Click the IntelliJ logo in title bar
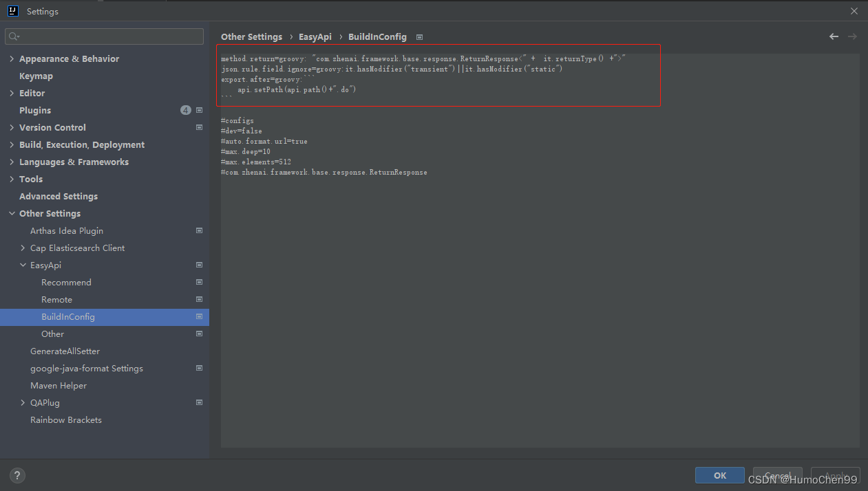 [12, 11]
